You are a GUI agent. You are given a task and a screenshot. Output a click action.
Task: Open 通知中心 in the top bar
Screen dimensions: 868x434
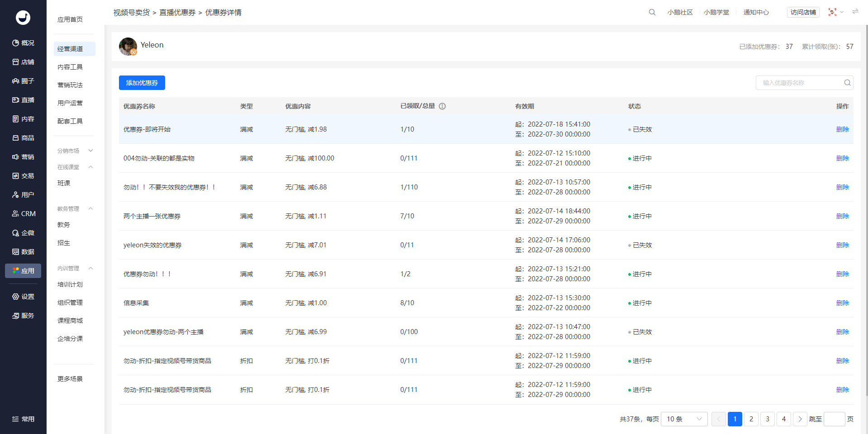point(756,12)
